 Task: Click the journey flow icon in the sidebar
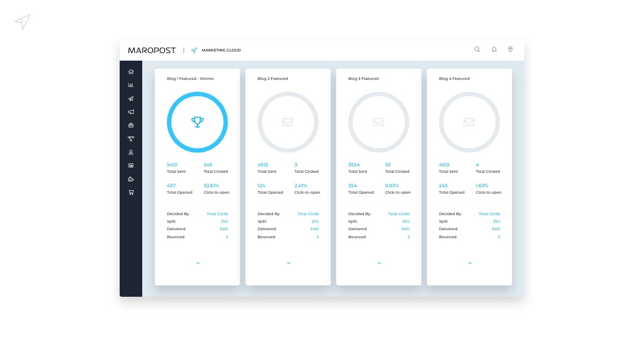[131, 139]
